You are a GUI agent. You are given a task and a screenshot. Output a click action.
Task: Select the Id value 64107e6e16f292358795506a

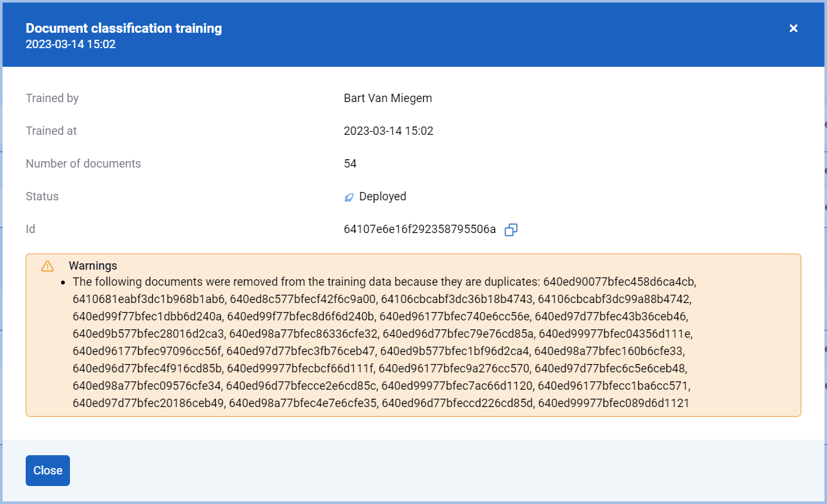(420, 229)
